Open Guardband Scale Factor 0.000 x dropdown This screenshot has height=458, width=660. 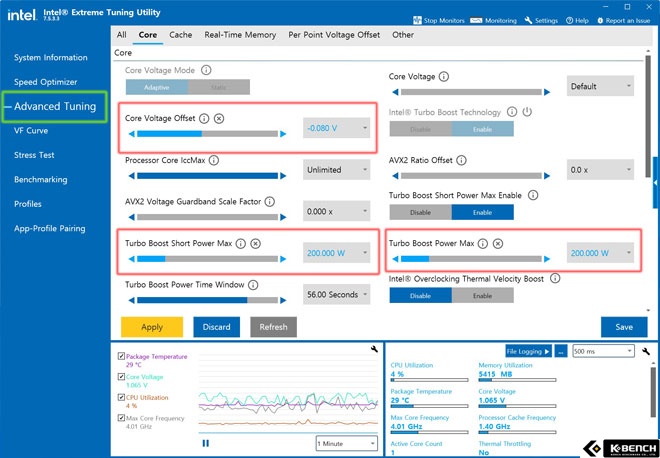[336, 211]
